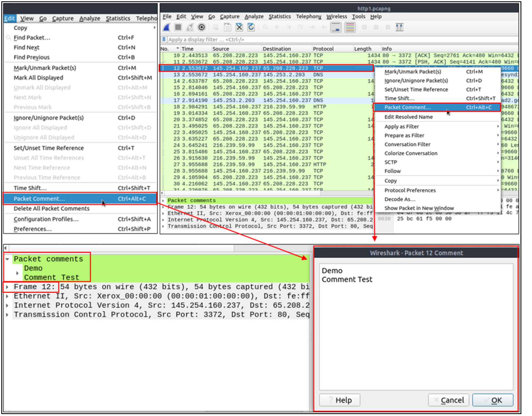Screen dimensions: 532x416
Task: Click the go to last packet icon
Action: [324, 27]
